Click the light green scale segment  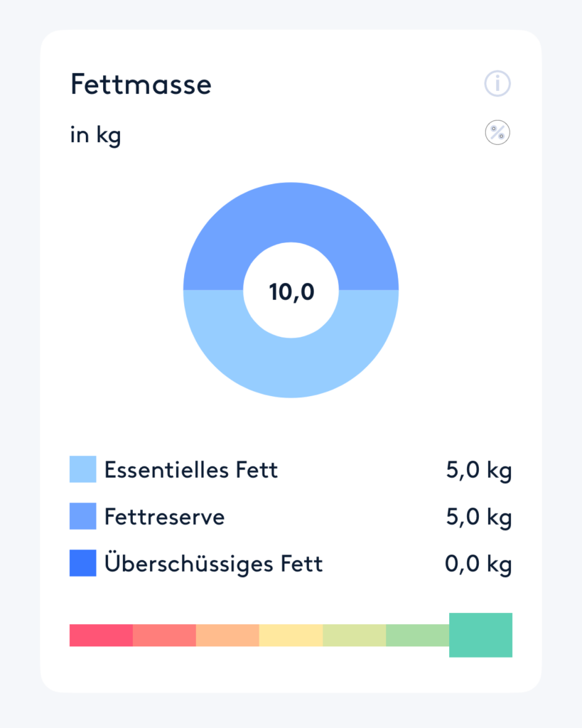(x=417, y=635)
